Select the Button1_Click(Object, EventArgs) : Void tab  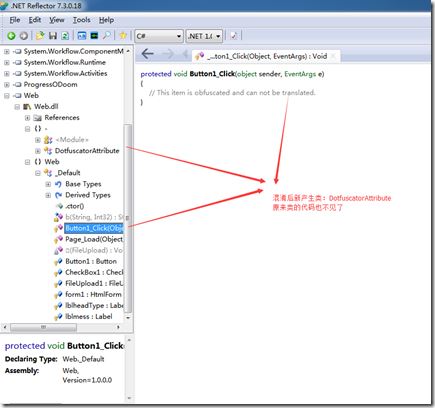pyautogui.click(x=266, y=56)
